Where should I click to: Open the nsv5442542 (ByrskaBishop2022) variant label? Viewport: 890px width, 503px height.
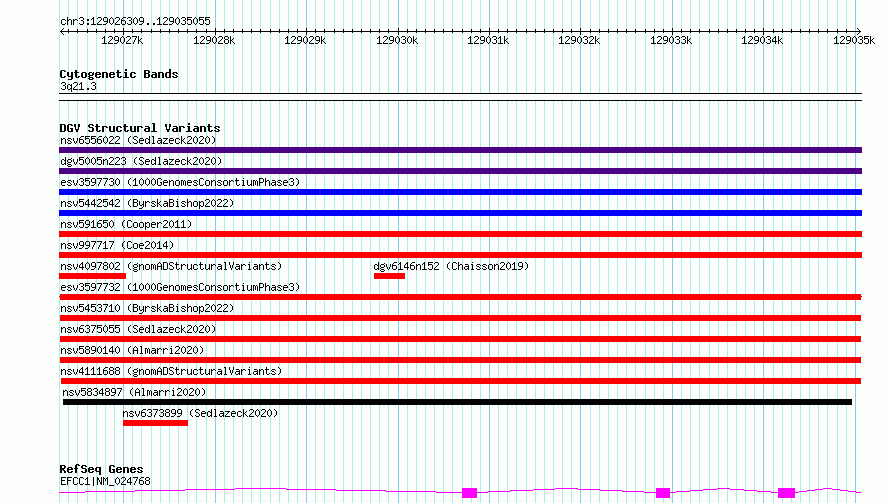(147, 203)
